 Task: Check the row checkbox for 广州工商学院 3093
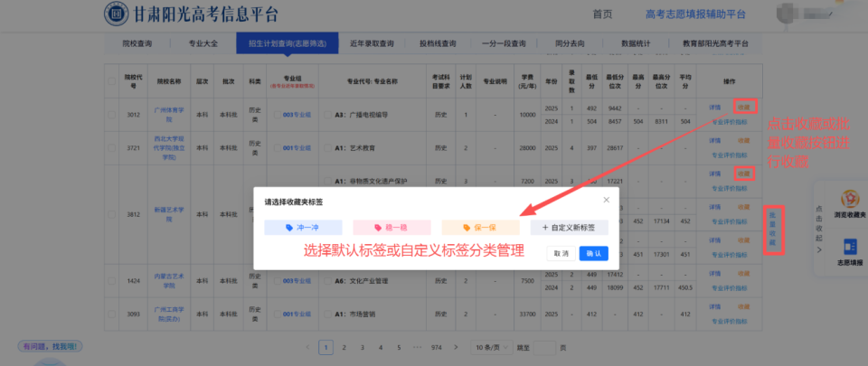pyautogui.click(x=112, y=314)
